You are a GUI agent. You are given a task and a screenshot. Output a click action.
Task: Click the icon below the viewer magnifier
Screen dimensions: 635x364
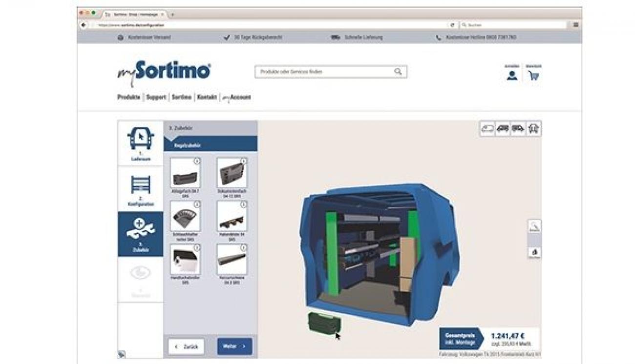pos(534,252)
